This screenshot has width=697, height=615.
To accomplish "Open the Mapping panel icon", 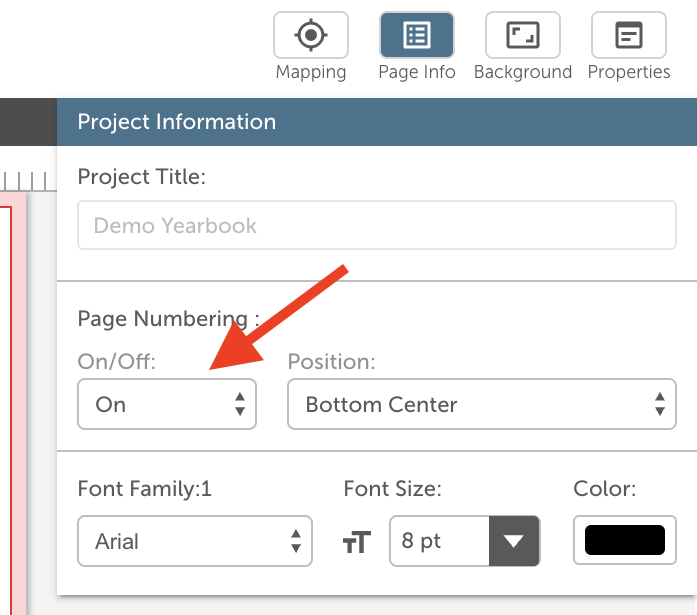I will (x=311, y=35).
